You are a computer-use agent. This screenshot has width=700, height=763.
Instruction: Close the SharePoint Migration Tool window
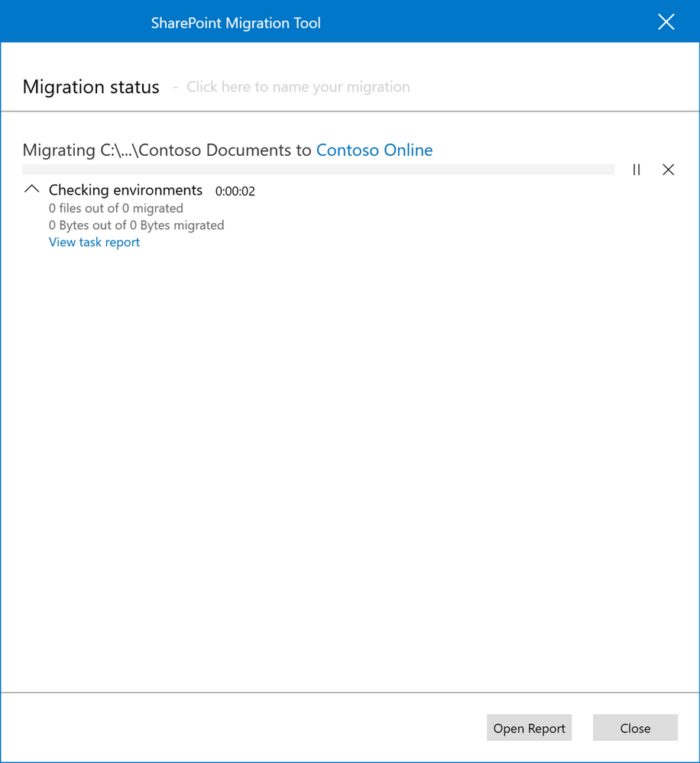coord(666,22)
